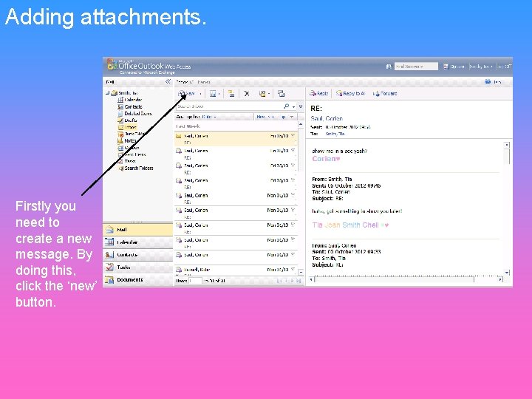The image size is (532, 399).
Task: Flag the first Saul, Corien message
Action: click(x=293, y=136)
